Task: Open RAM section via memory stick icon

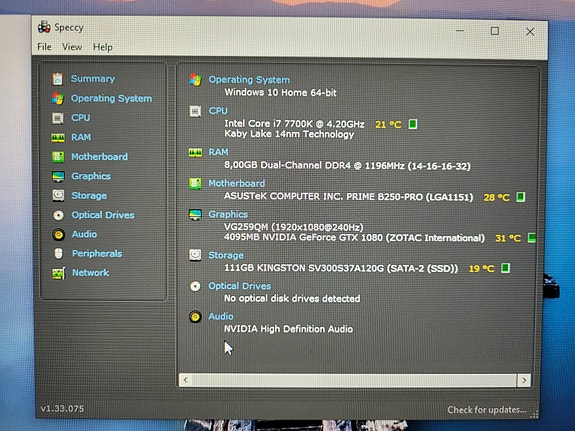Action: click(x=58, y=138)
